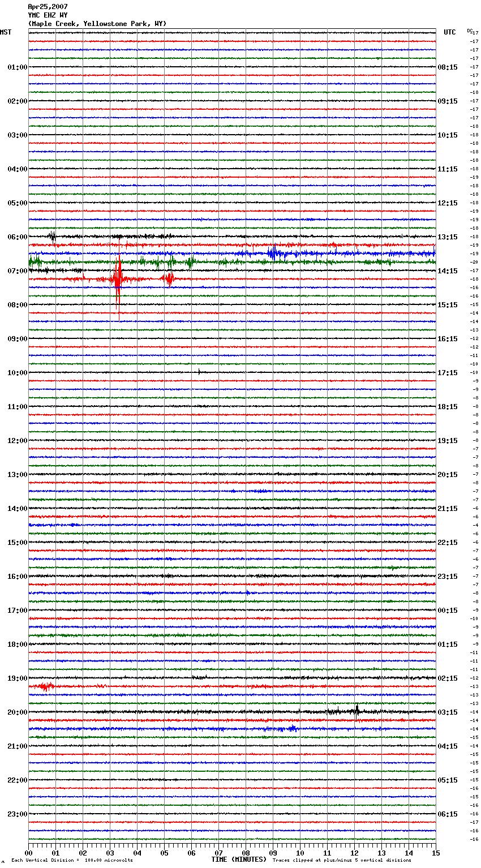Click the 21:15 UTC time label

coord(448,509)
